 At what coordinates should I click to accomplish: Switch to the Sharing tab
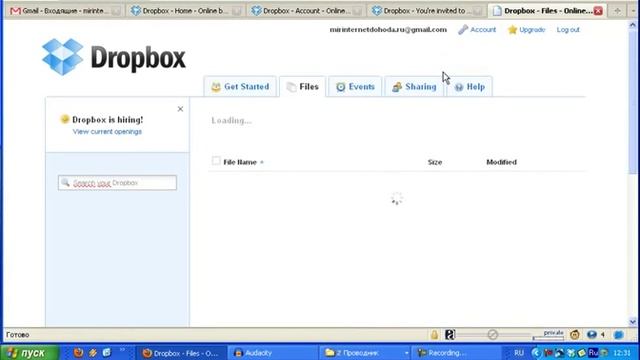(414, 87)
